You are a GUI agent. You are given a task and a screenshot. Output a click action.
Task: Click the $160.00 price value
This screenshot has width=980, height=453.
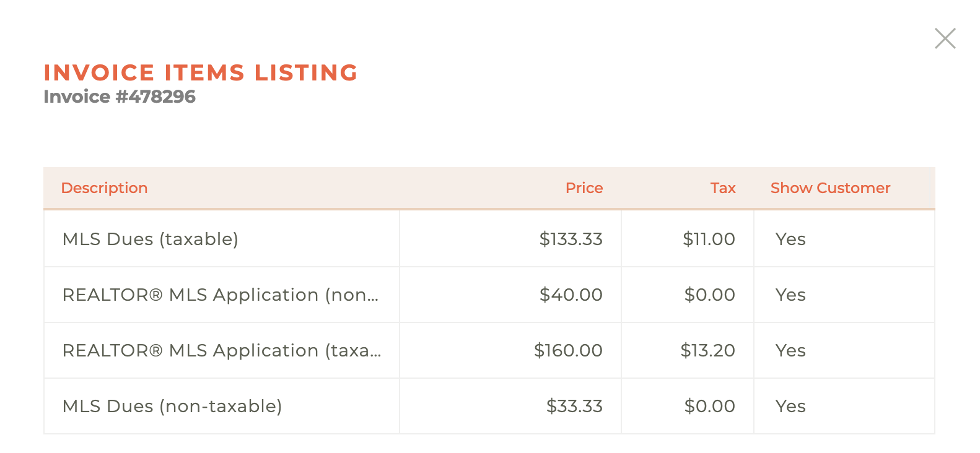(569, 350)
